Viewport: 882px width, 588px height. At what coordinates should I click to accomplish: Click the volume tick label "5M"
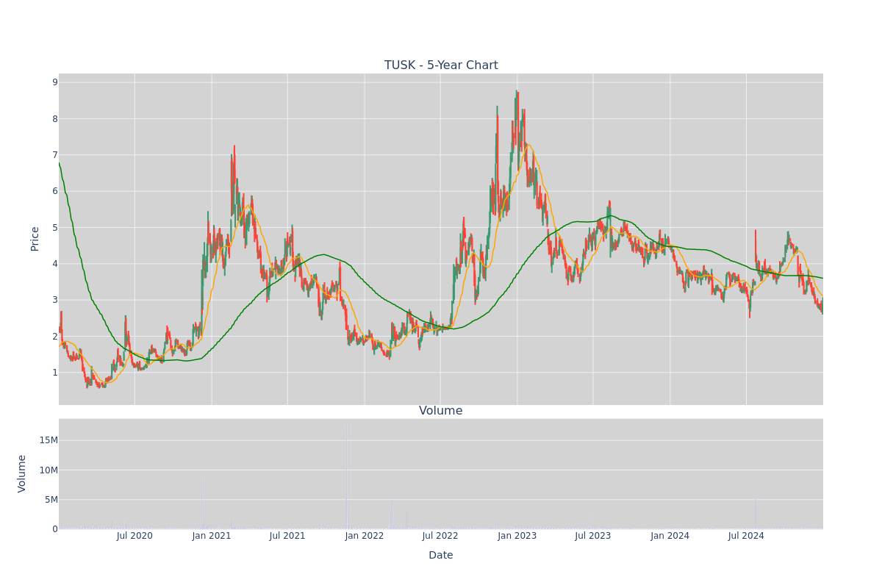coord(51,499)
